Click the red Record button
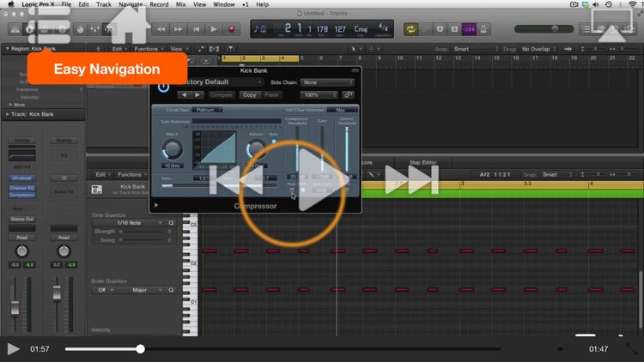 pos(231,29)
